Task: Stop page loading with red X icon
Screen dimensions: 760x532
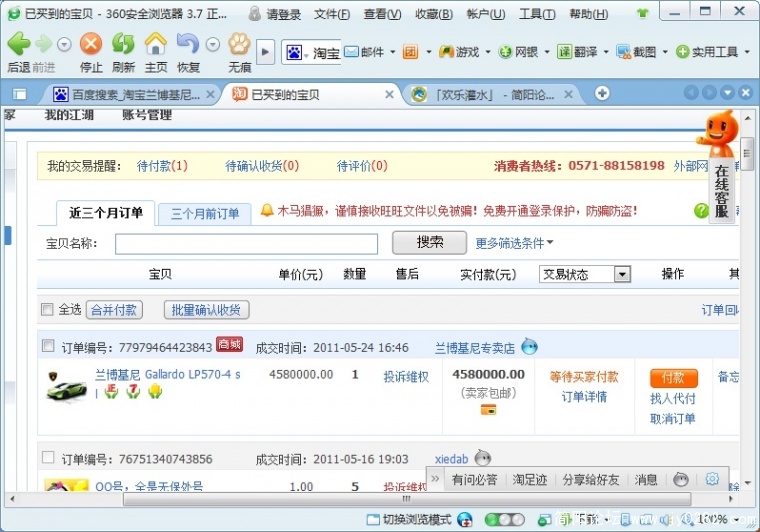Action: pos(91,44)
